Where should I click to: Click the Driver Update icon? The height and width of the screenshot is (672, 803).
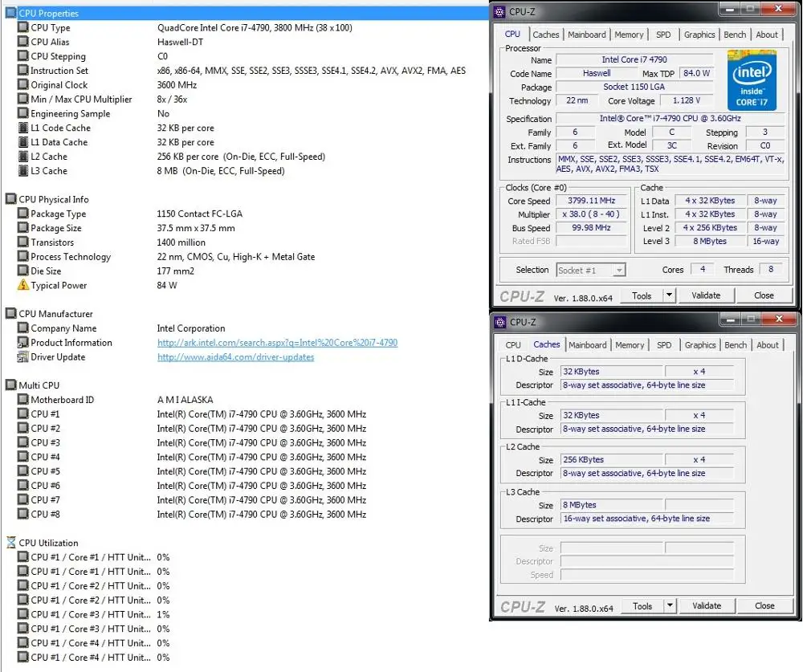(x=23, y=356)
